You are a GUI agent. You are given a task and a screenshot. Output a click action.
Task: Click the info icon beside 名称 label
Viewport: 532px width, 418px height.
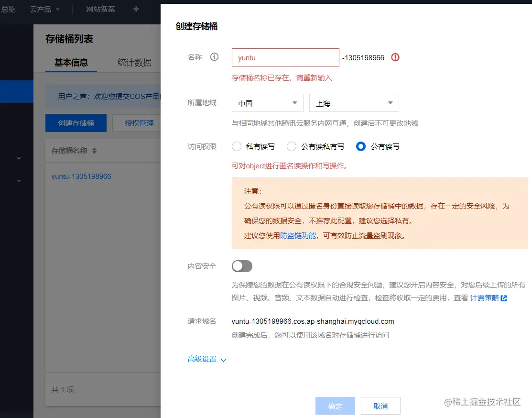(214, 57)
